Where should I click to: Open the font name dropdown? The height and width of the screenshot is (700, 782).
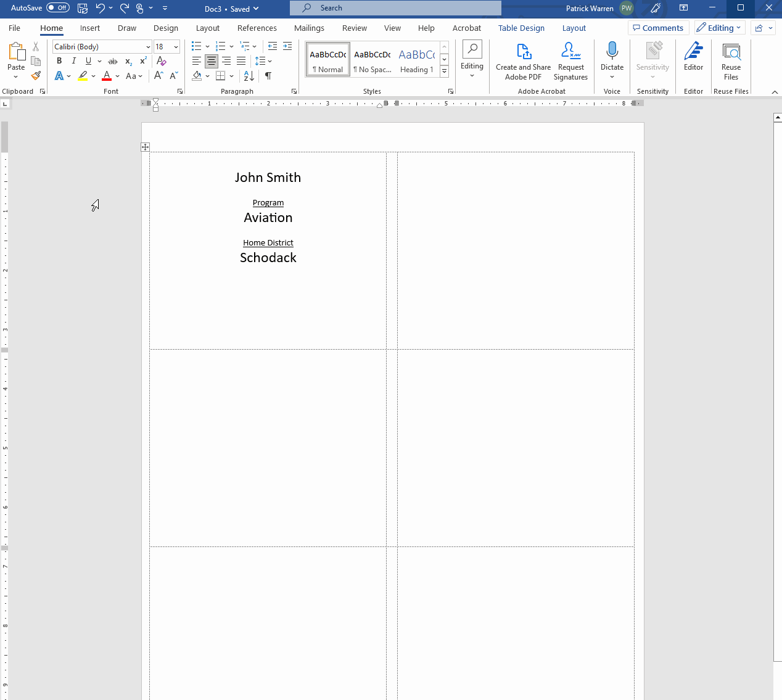click(148, 47)
